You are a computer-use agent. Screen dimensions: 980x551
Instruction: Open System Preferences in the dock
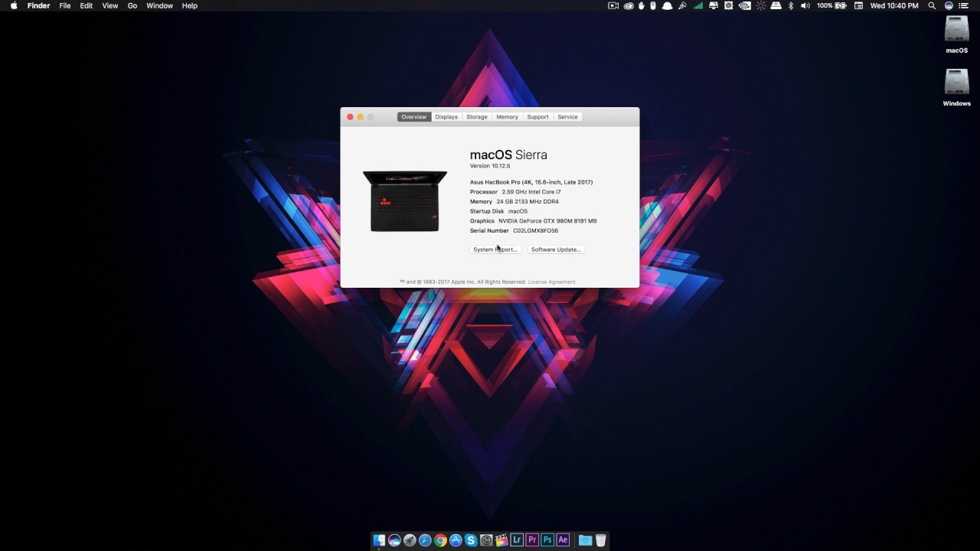(486, 540)
